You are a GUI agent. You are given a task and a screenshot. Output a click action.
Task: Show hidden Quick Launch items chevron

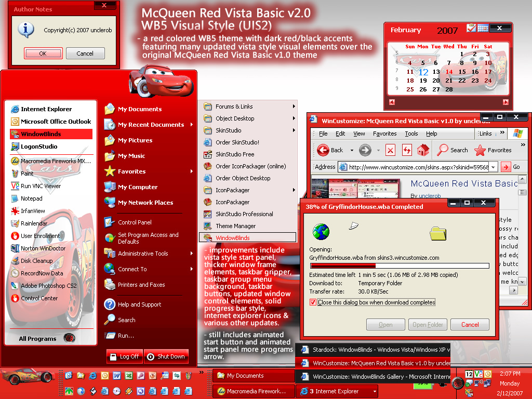(x=201, y=372)
